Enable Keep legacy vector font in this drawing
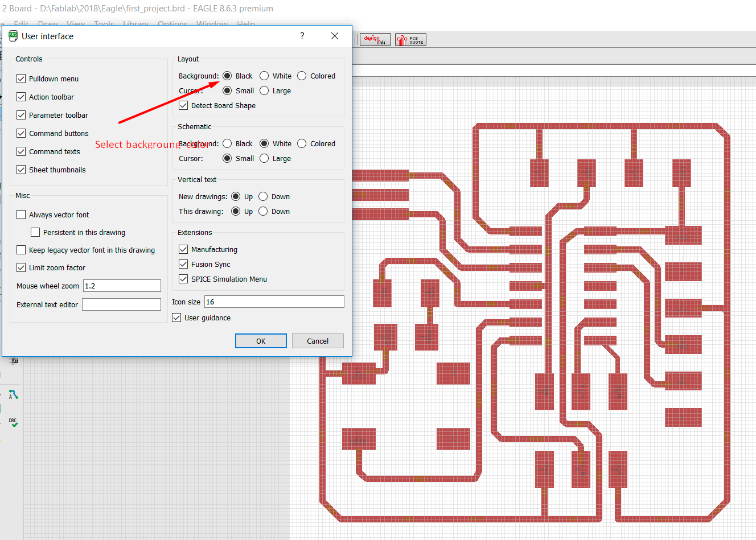 (21, 250)
